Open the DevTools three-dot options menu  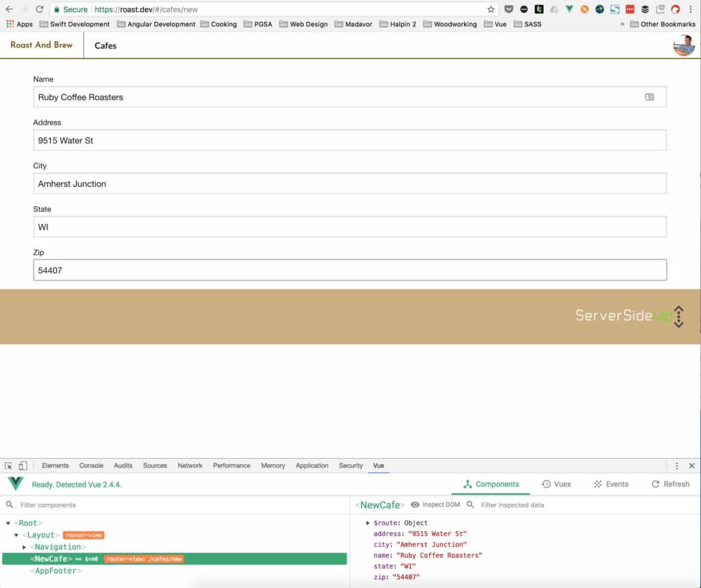pos(676,465)
